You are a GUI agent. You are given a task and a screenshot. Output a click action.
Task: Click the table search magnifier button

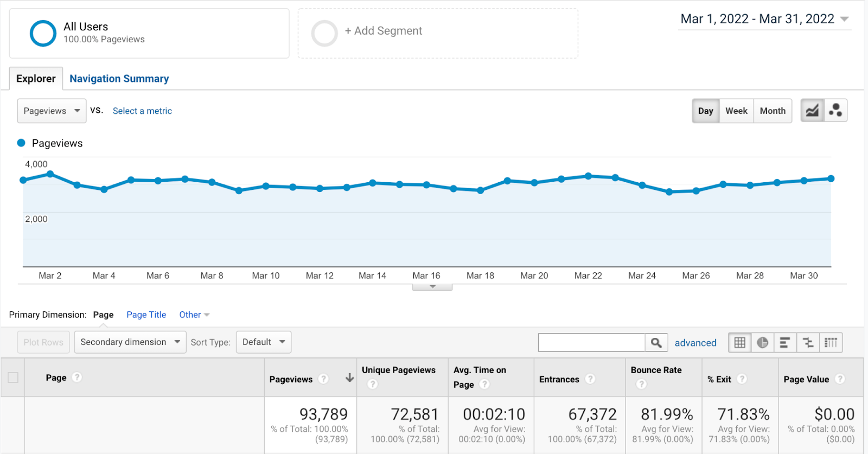656,343
